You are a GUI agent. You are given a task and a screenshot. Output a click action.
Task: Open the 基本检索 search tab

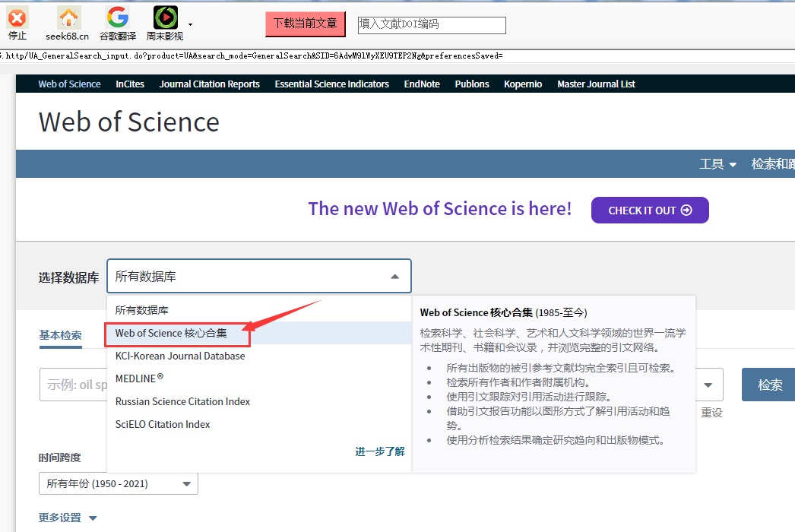[60, 335]
